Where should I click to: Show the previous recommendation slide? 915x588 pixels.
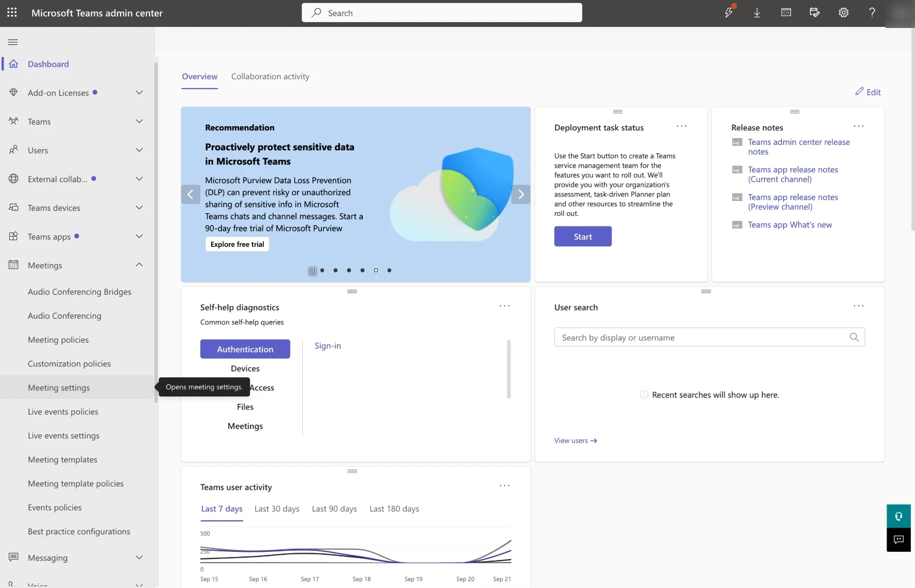point(190,195)
